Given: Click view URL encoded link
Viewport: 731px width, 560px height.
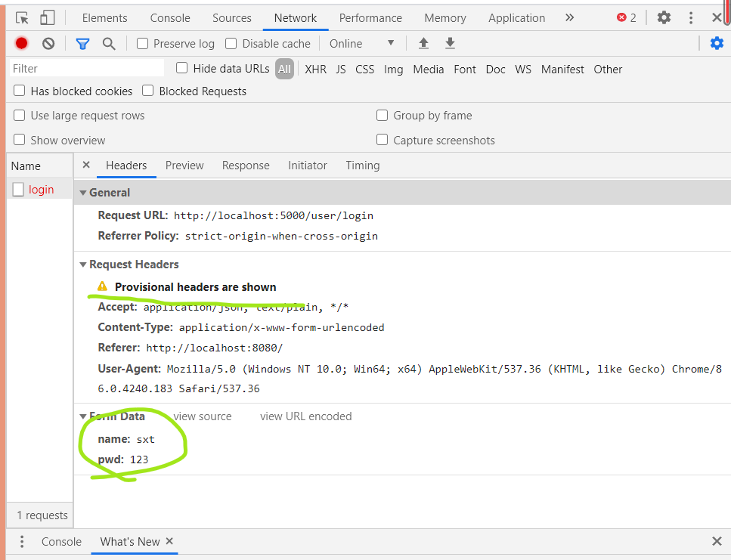Looking at the screenshot, I should (x=306, y=416).
